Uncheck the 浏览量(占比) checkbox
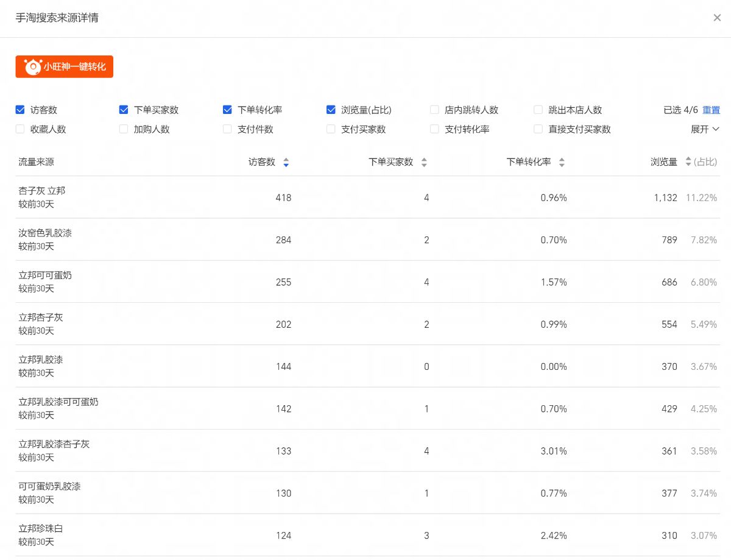This screenshot has height=560, width=731. tap(331, 110)
